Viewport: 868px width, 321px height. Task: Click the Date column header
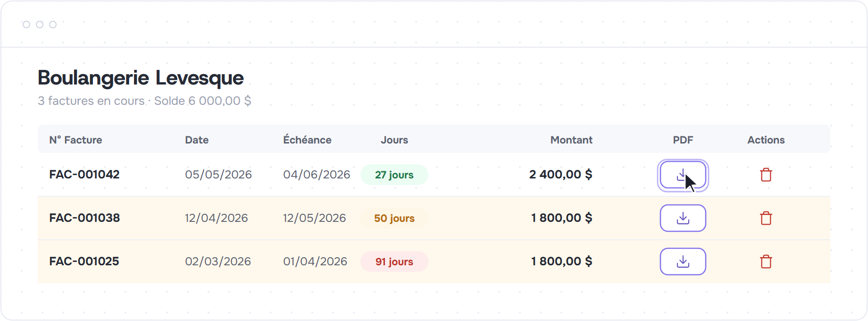coord(197,140)
